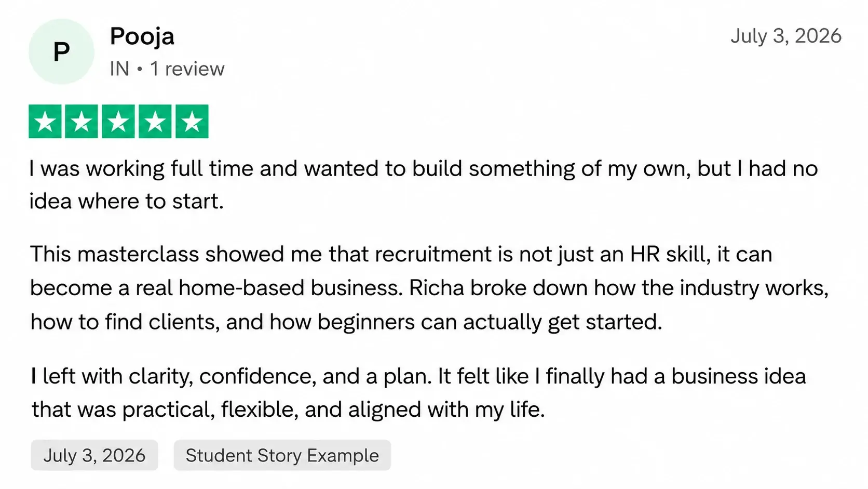Screen dimensions: 868x489
Task: Click the word 'masterclass' in the review
Action: (138, 255)
